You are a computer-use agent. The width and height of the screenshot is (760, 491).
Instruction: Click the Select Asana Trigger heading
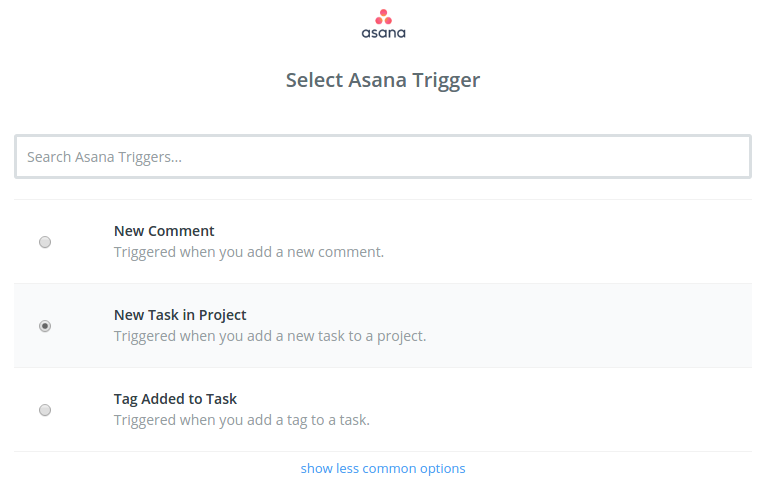pyautogui.click(x=383, y=80)
